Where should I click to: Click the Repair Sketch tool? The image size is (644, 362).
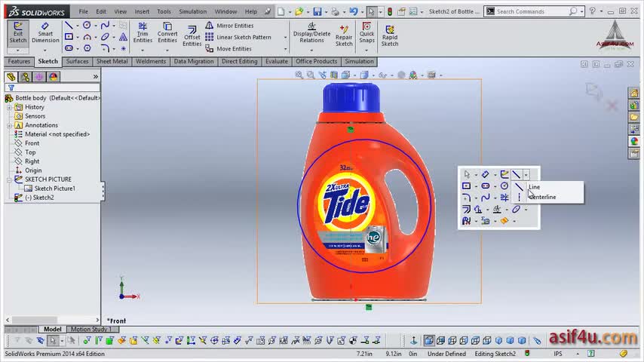[x=344, y=35]
